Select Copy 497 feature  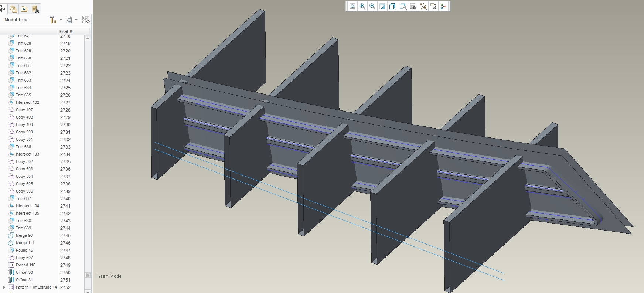click(24, 110)
